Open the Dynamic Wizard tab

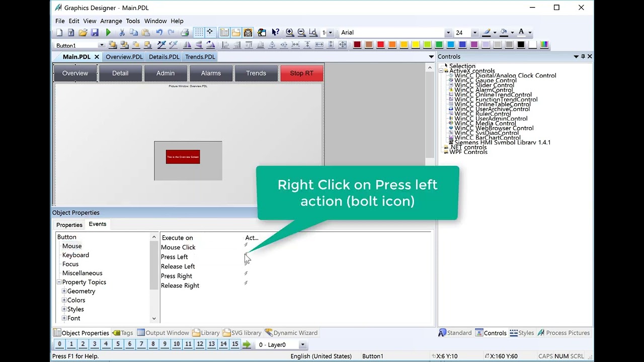pos(291,333)
